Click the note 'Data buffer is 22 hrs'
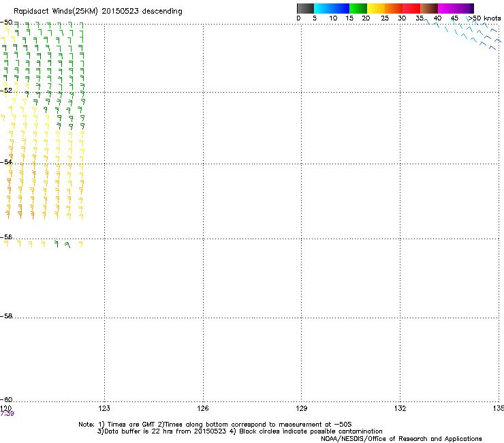The width and height of the screenshot is (504, 443). coord(137,431)
